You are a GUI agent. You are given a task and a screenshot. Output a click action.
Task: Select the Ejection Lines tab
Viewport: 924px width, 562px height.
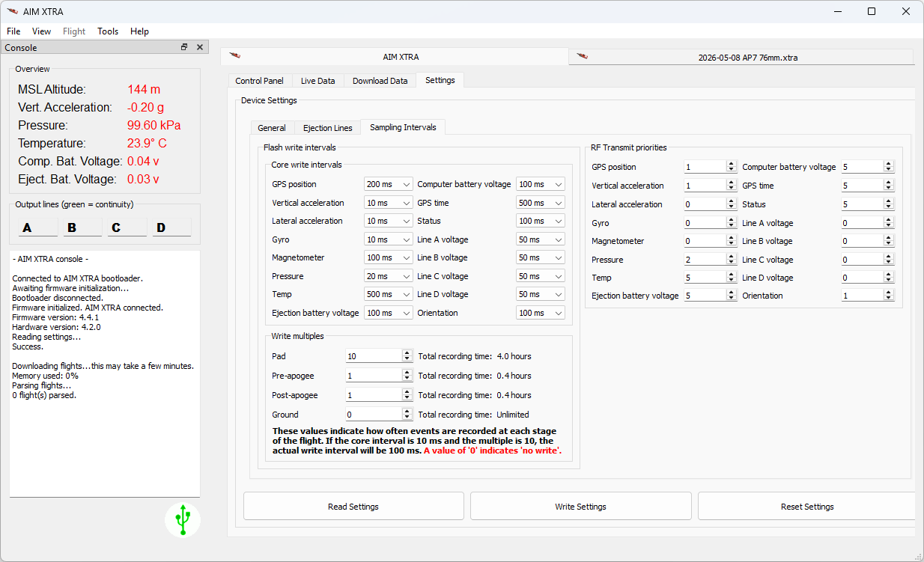[x=327, y=128]
